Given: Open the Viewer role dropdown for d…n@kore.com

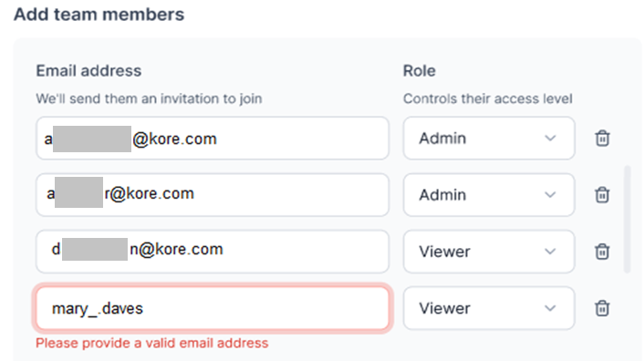Looking at the screenshot, I should [x=489, y=251].
